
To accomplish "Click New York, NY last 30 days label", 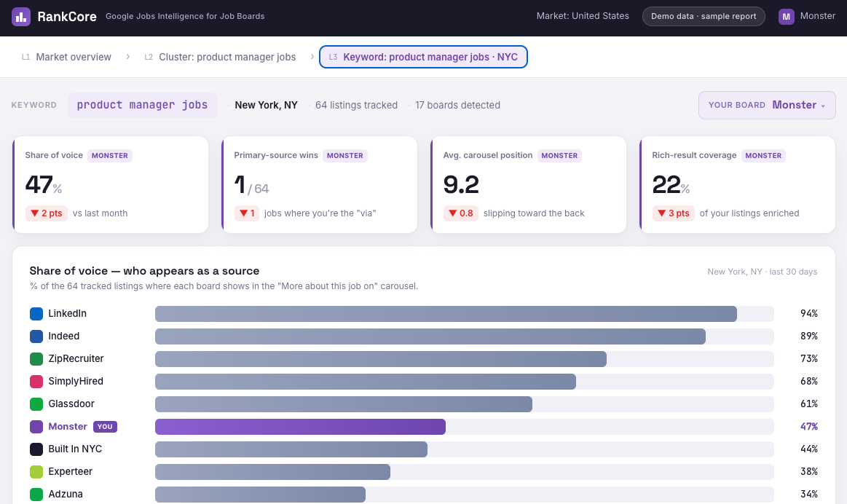I will point(763,272).
